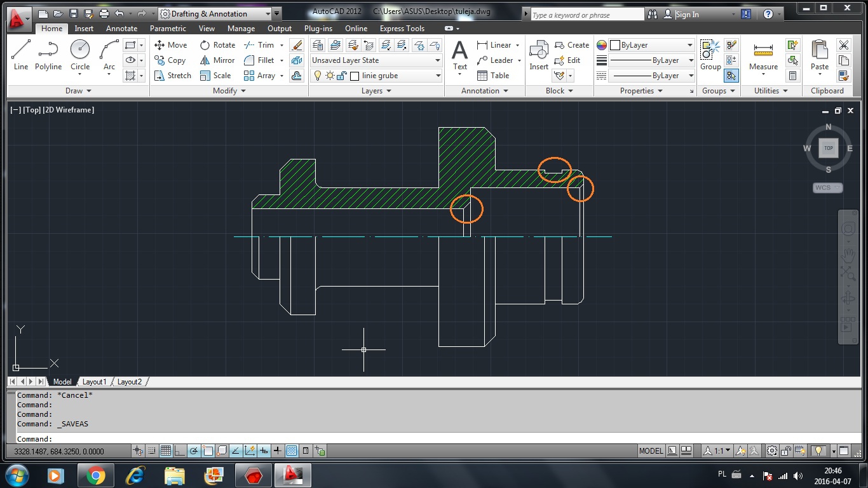Click Match Properties icon in Clipboard
Screen dimensions: 868x488
coord(844,76)
